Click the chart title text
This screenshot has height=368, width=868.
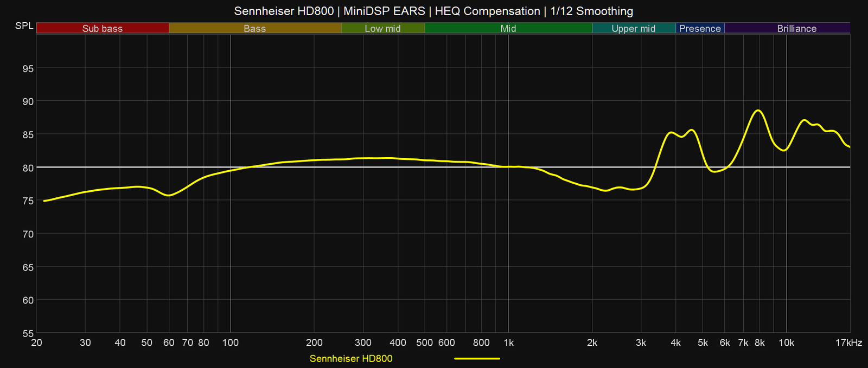click(433, 11)
